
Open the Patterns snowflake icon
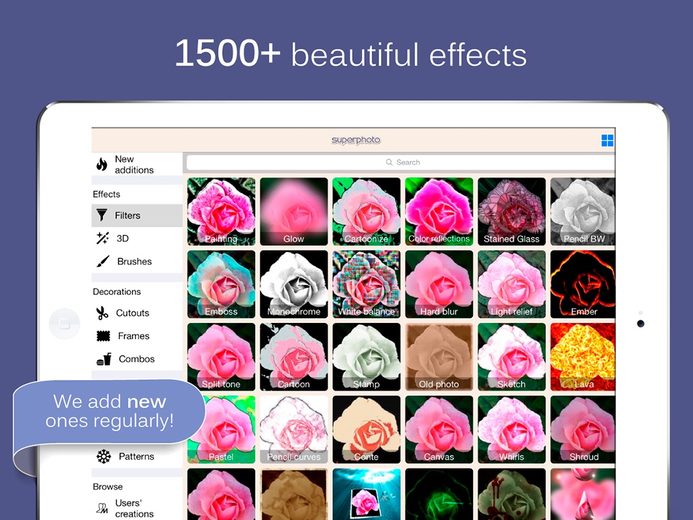coord(104,456)
